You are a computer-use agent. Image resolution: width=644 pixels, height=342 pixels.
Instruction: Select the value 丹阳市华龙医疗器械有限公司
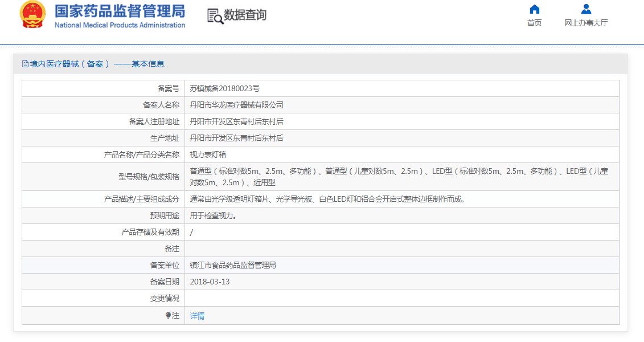(236, 105)
